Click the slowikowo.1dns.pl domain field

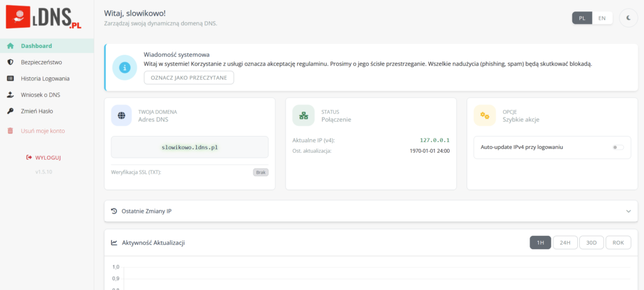coord(189,147)
